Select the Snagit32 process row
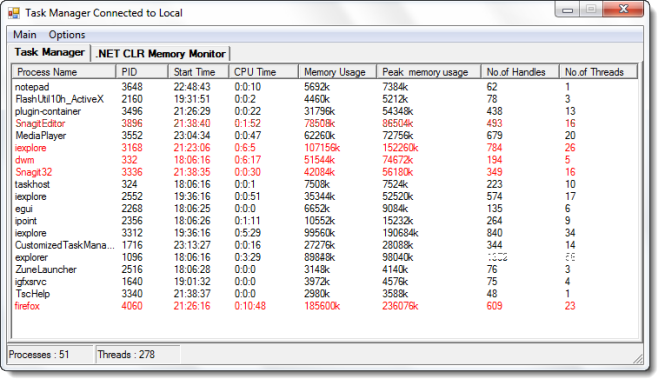This screenshot has width=663, height=384. coord(325,173)
